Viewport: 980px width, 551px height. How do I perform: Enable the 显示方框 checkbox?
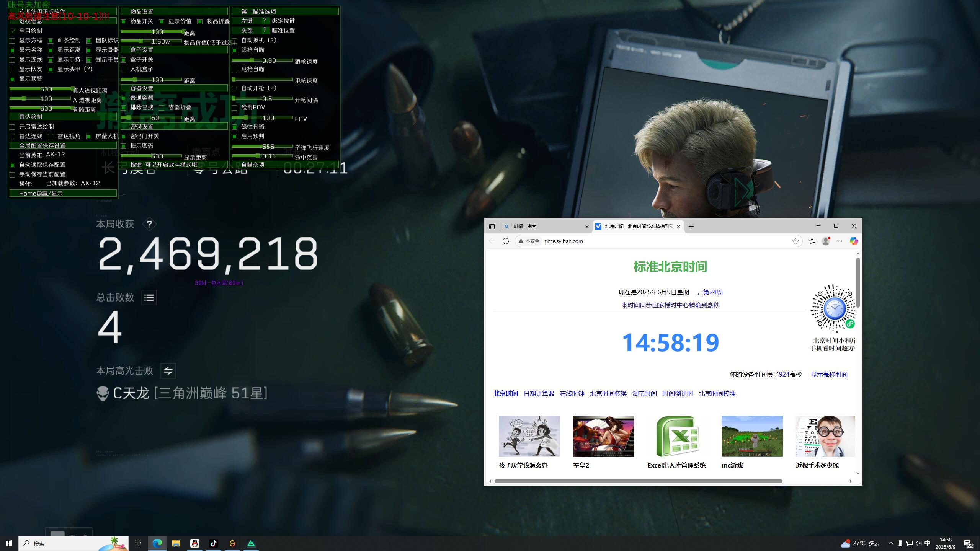13,40
